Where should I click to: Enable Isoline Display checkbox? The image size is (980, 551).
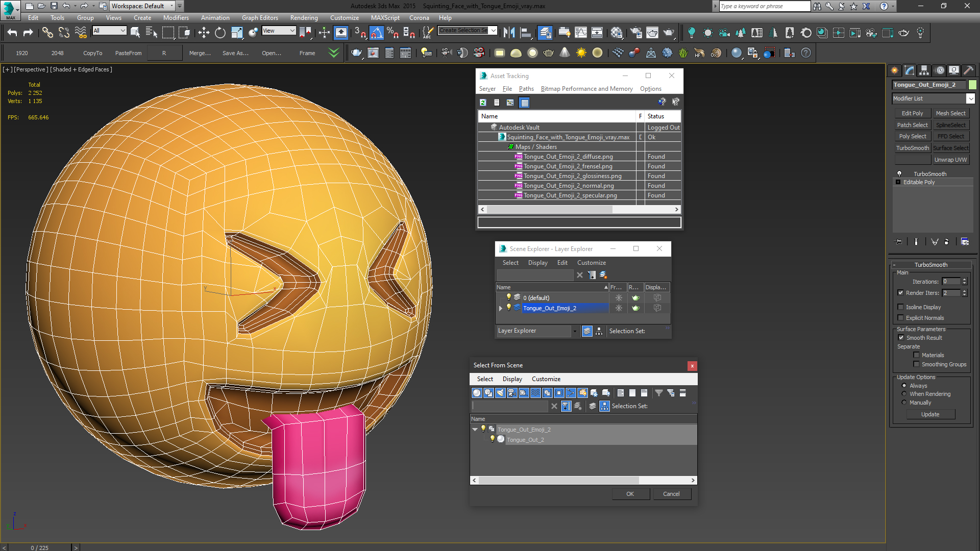pos(901,307)
